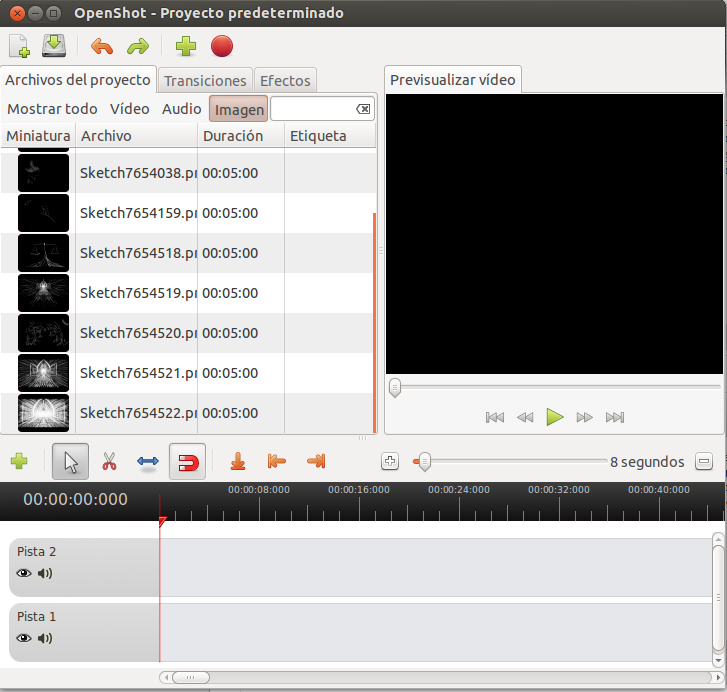The width and height of the screenshot is (727, 692).
Task: Save the project with disk icon
Action: 54,46
